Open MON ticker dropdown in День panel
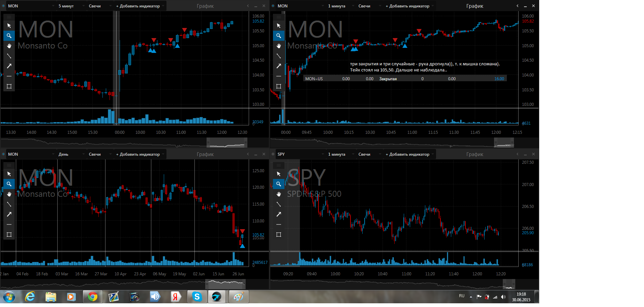Image resolution: width=644 pixels, height=307 pixels. pos(31,154)
